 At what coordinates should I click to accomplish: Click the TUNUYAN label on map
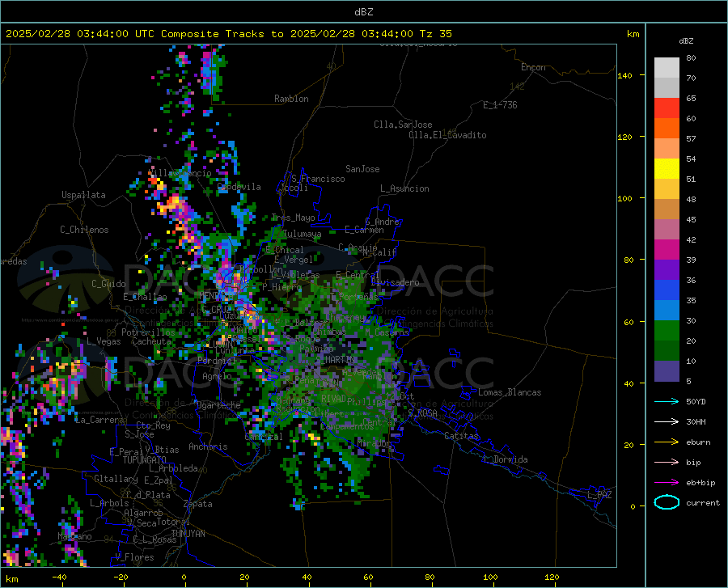188,534
